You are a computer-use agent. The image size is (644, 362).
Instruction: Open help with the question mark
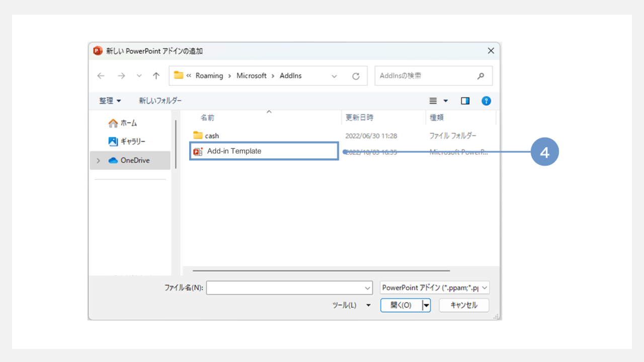click(486, 101)
